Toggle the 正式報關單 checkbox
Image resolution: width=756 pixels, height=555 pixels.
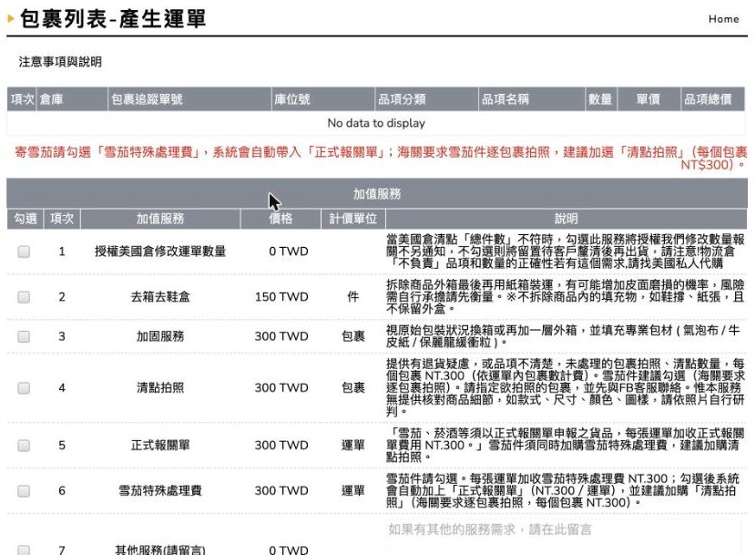24,445
